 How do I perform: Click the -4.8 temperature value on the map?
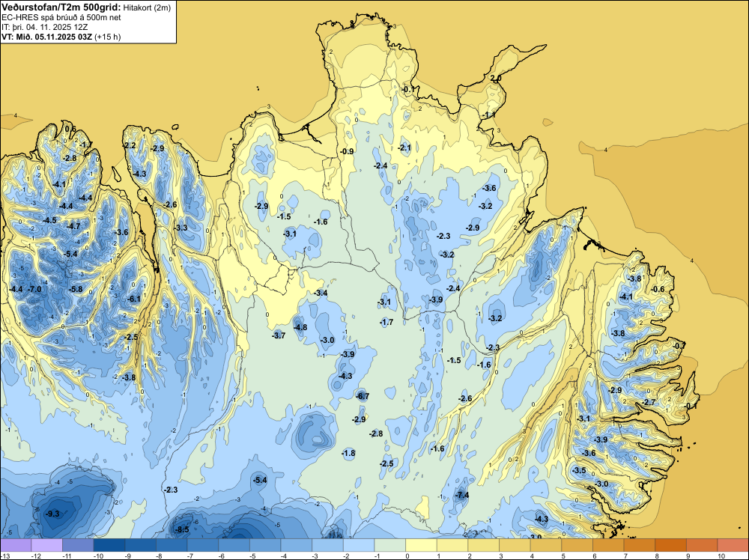[x=300, y=327]
